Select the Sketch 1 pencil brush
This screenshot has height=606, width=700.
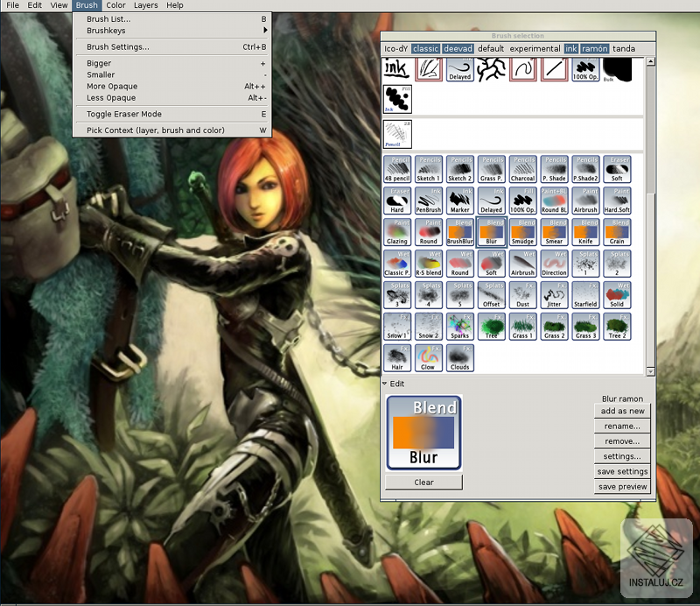coord(429,169)
